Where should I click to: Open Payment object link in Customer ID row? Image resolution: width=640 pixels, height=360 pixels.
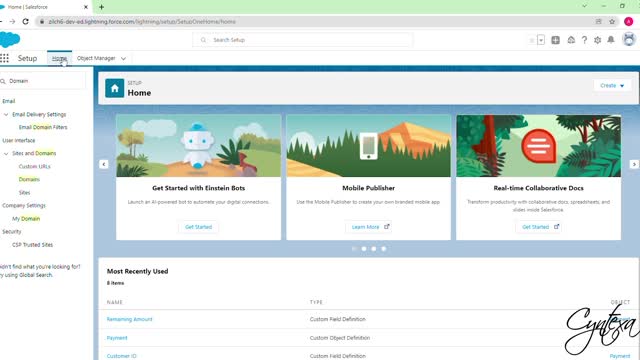pos(620,356)
